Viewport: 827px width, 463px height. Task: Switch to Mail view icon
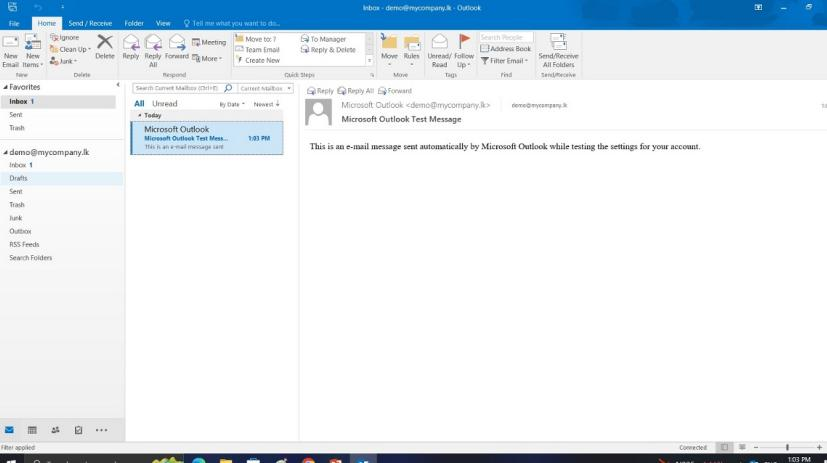click(9, 430)
